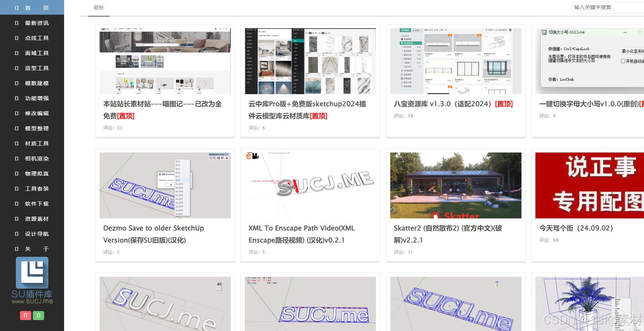Open the potted plant model thumbnail
The width and height of the screenshot is (644, 331).
click(590, 304)
